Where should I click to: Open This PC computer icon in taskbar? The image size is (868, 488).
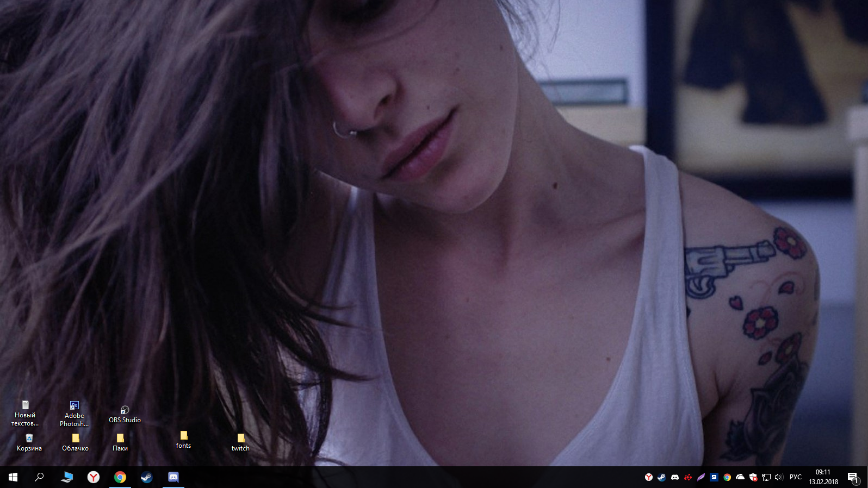coord(67,477)
